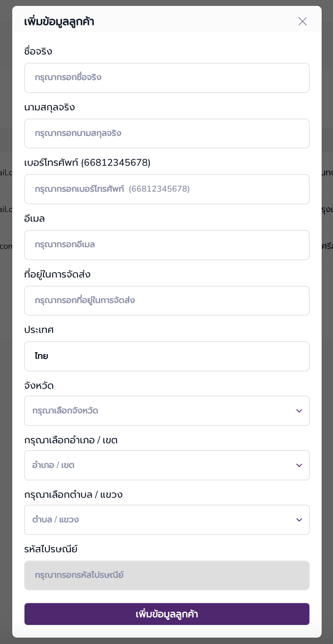Click the ที่อยู่ในการจัดส่ง shipping address field
The image size is (333, 644).
tap(166, 301)
